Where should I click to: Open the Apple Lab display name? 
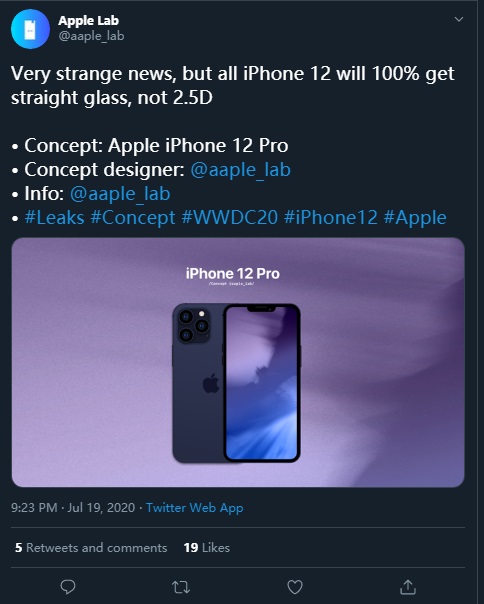pos(89,20)
